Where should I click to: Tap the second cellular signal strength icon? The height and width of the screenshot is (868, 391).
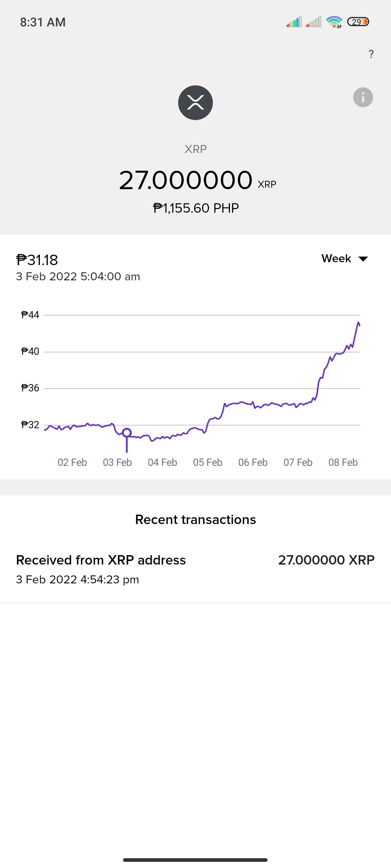(x=314, y=22)
